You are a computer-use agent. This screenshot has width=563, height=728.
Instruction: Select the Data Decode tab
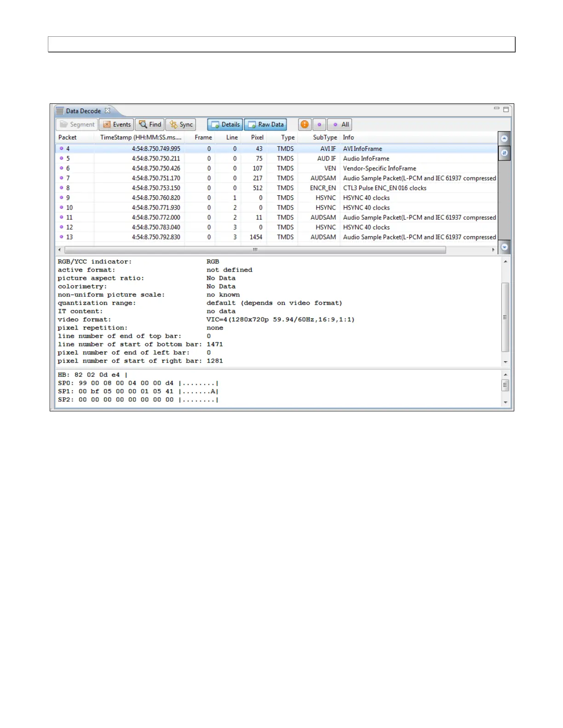pyautogui.click(x=83, y=111)
